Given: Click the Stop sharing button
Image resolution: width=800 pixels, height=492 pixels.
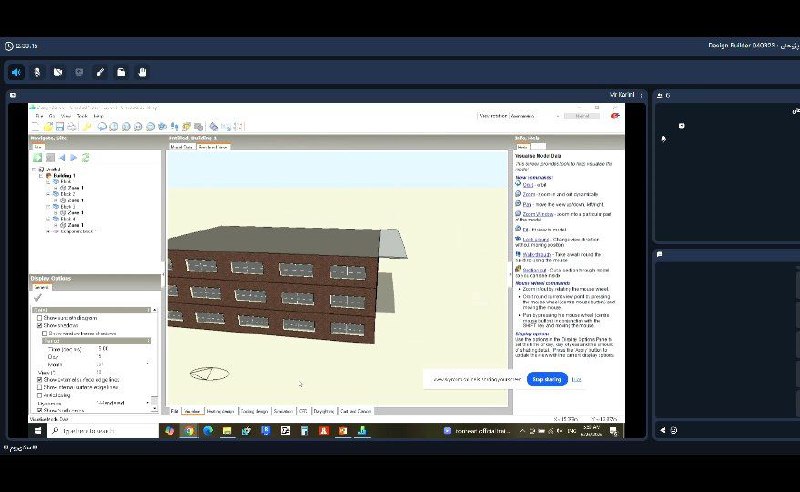Looking at the screenshot, I should pyautogui.click(x=547, y=379).
